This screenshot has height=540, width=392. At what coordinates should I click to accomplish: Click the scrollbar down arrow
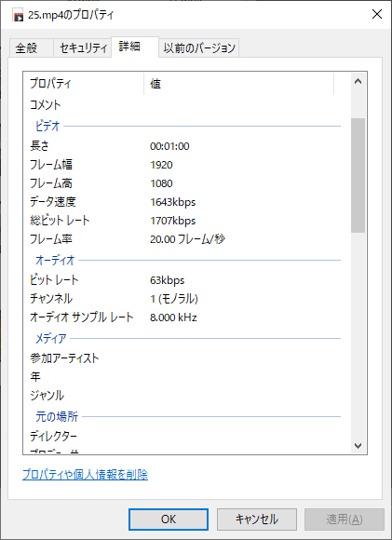coord(358,446)
